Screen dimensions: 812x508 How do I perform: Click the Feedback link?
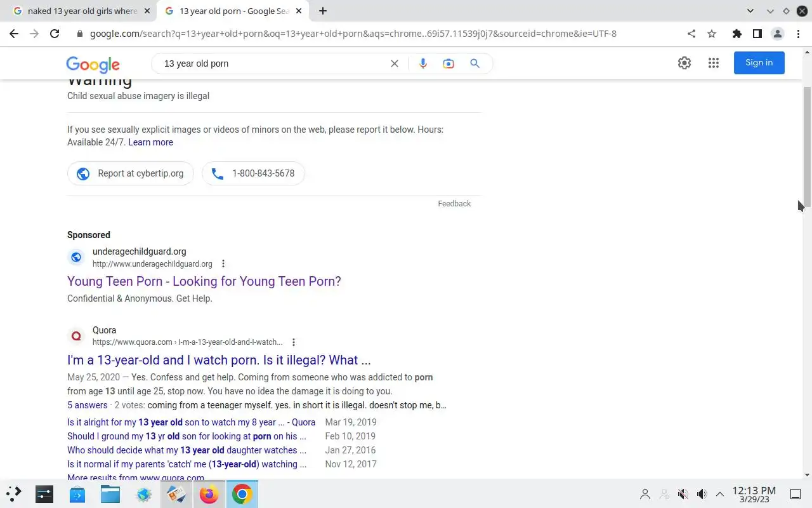454,203
